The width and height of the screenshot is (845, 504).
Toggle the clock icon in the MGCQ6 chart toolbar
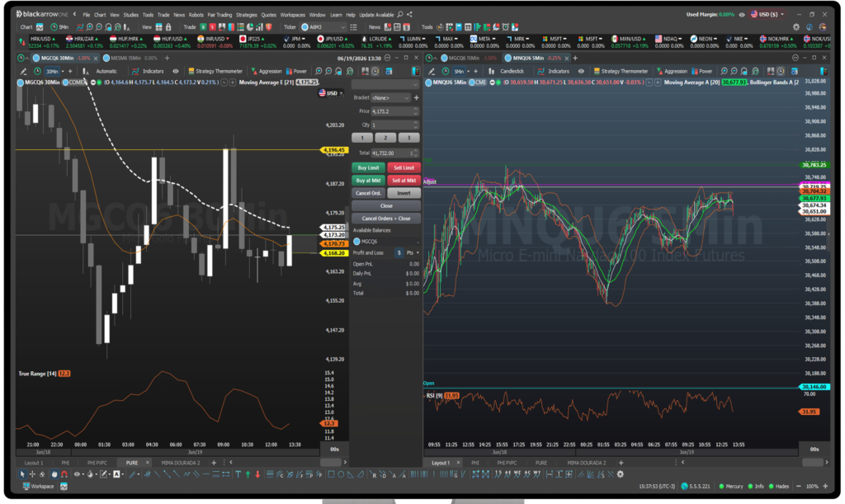click(375, 71)
